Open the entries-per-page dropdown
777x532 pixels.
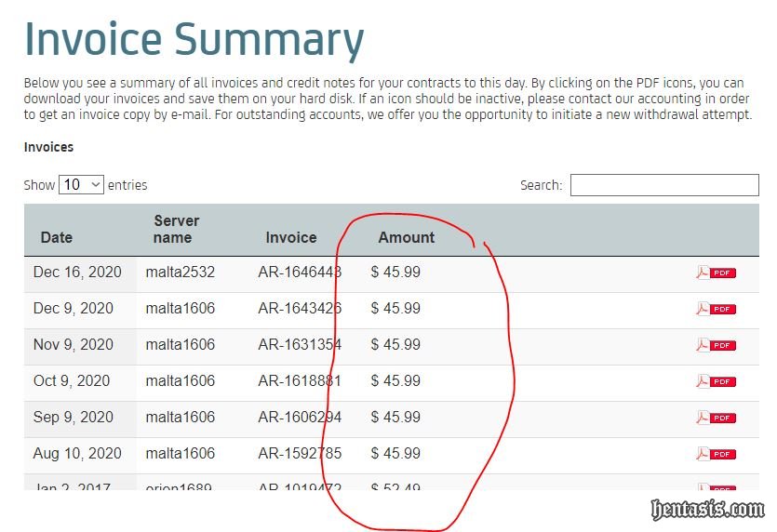[82, 184]
